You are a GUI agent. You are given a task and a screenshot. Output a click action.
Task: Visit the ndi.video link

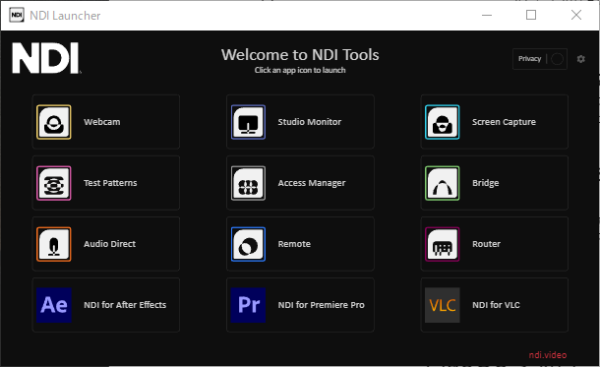pos(548,355)
